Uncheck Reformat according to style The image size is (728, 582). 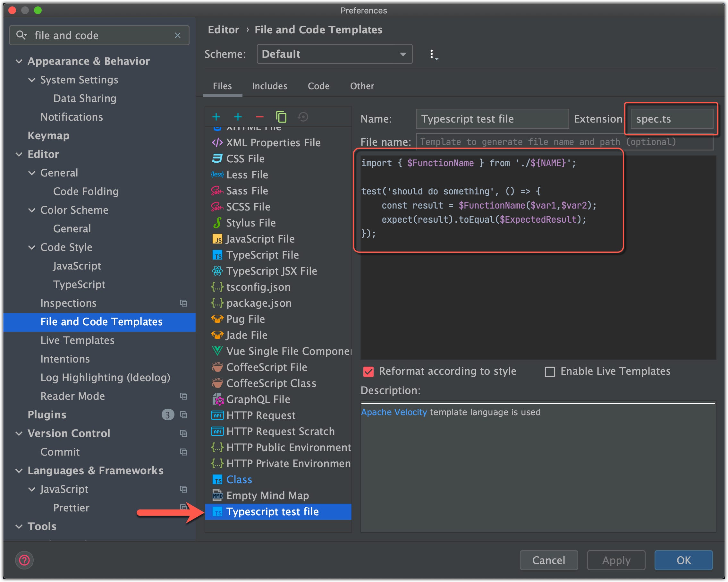[368, 372]
